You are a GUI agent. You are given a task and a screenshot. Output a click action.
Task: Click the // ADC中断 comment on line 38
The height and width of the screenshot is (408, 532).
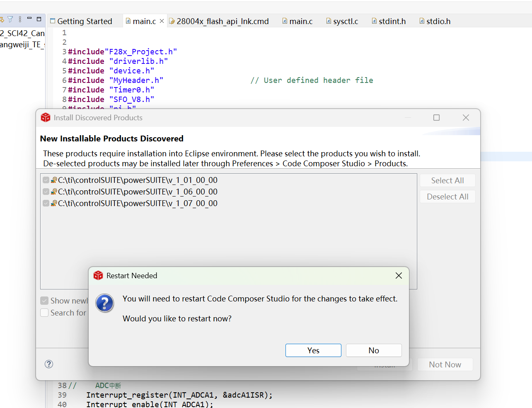[95, 386]
